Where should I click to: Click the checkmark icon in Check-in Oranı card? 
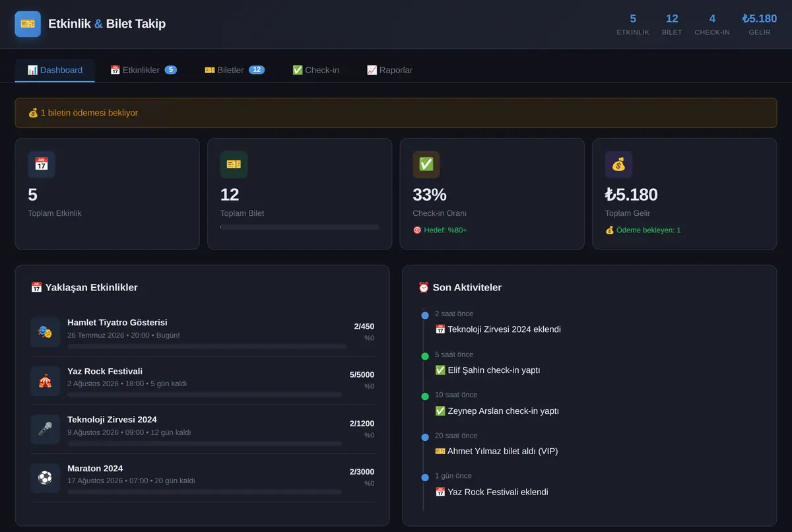(x=426, y=164)
